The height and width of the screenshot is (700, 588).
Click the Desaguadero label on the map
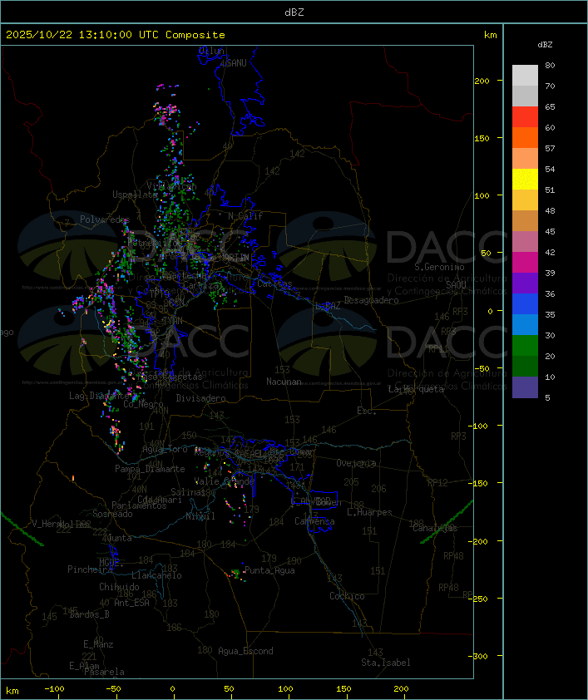click(x=371, y=300)
